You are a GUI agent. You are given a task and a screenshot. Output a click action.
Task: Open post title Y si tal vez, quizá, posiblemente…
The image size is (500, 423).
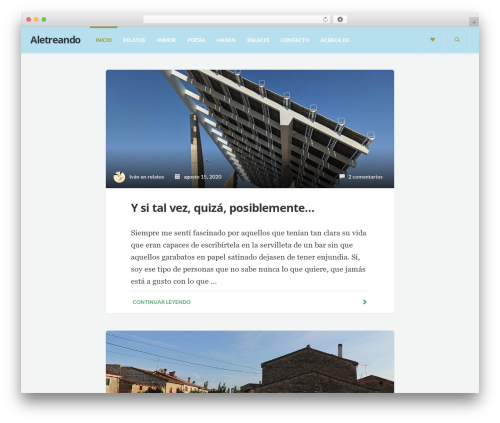pos(222,208)
